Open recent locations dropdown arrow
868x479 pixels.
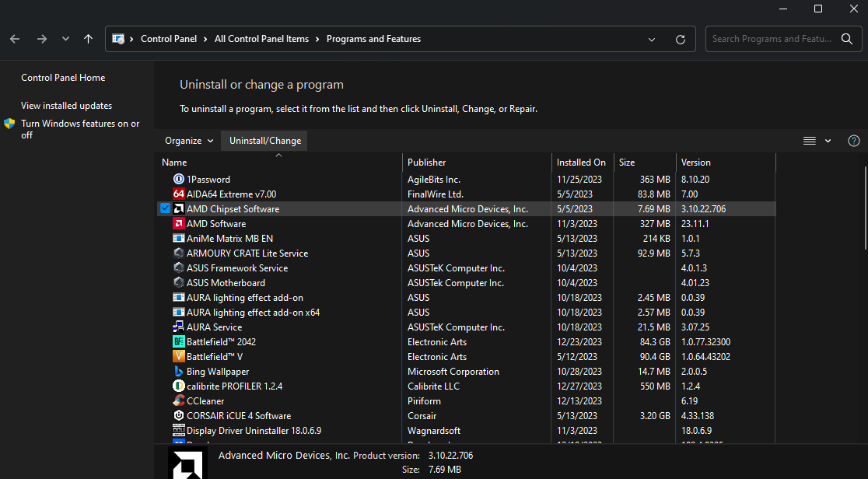[65, 39]
